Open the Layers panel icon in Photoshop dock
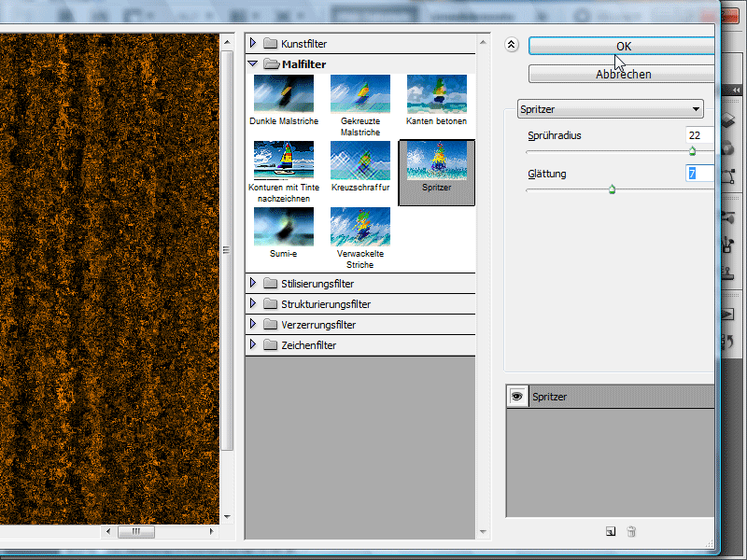The image size is (747, 560). pyautogui.click(x=728, y=120)
